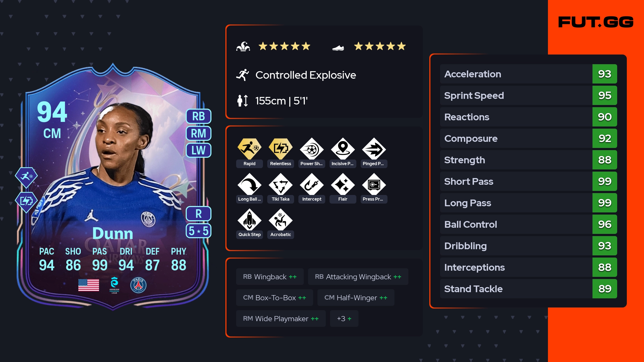Select the Short Pass stat row
The image size is (644, 362).
tap(528, 181)
